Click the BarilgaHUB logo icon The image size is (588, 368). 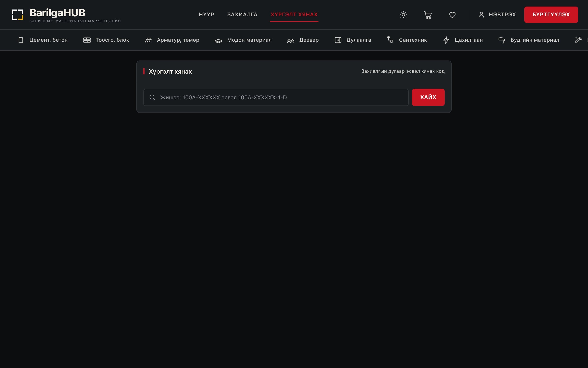pyautogui.click(x=18, y=15)
